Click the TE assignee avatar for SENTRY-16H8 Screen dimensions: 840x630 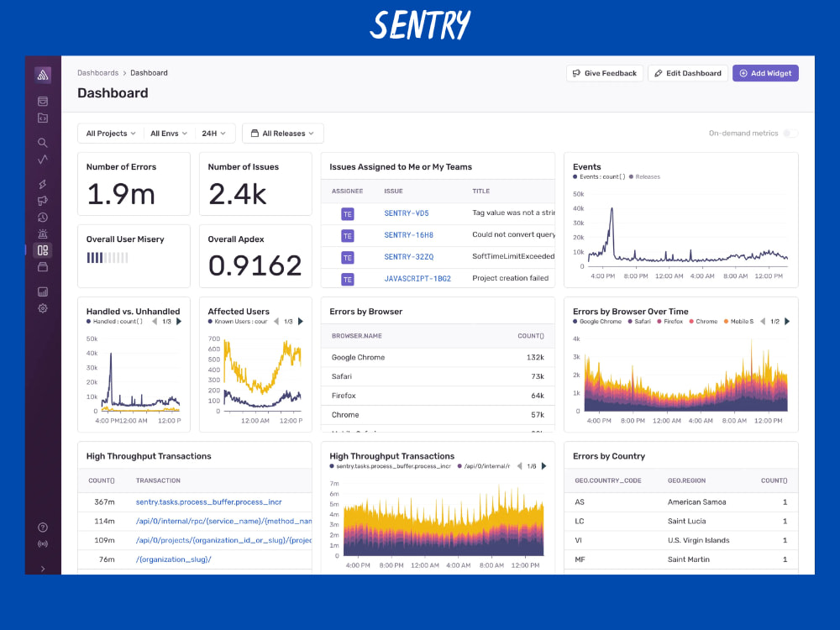[x=348, y=236]
